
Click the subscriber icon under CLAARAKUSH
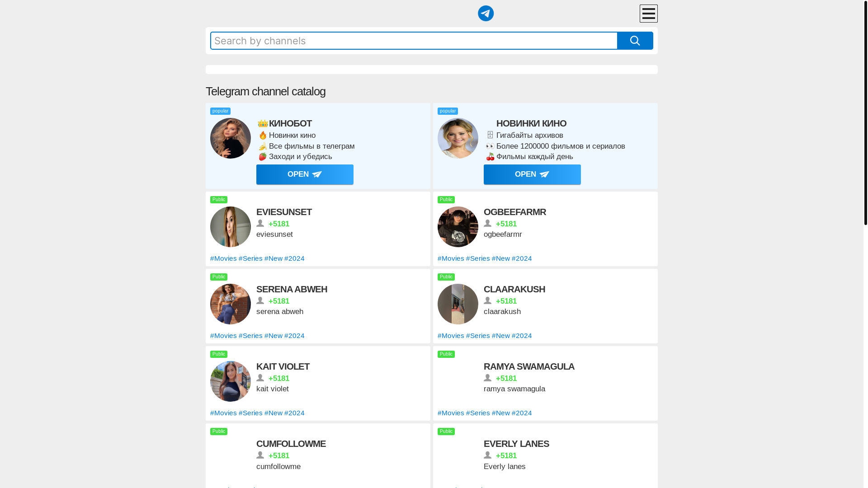pyautogui.click(x=488, y=300)
